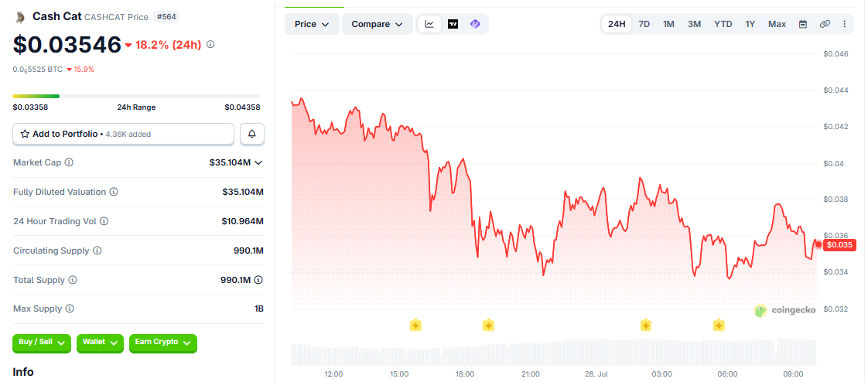
Task: Click the $35.104M Fully Diluted Valuation value
Action: [x=243, y=192]
